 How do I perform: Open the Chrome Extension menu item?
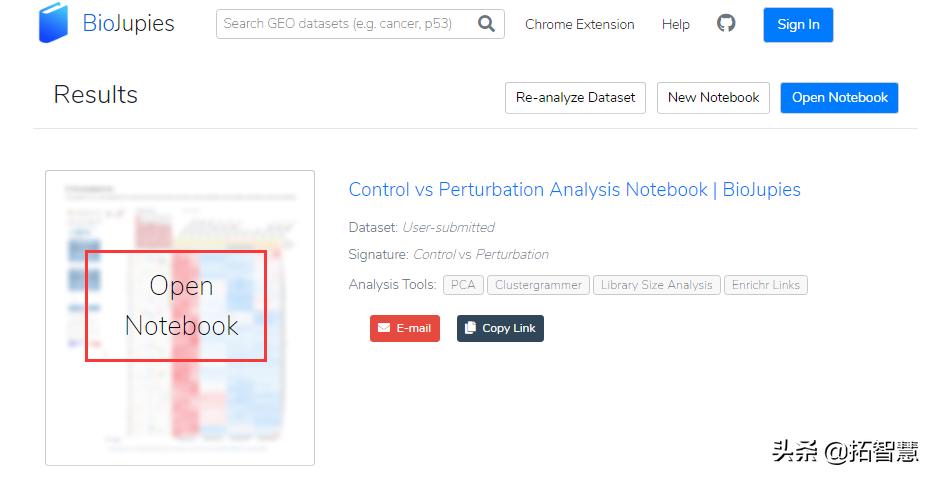pos(579,24)
